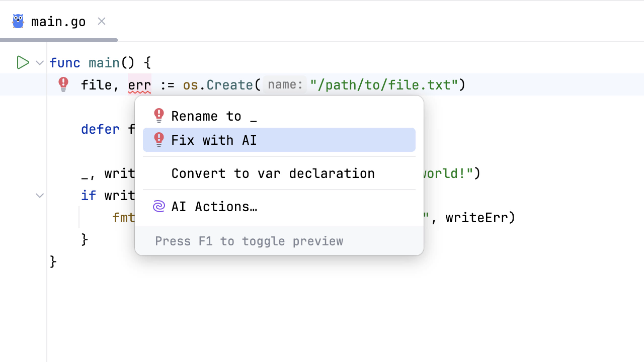
Task: Click the bulb icon beside Fix with AI
Action: click(x=159, y=140)
